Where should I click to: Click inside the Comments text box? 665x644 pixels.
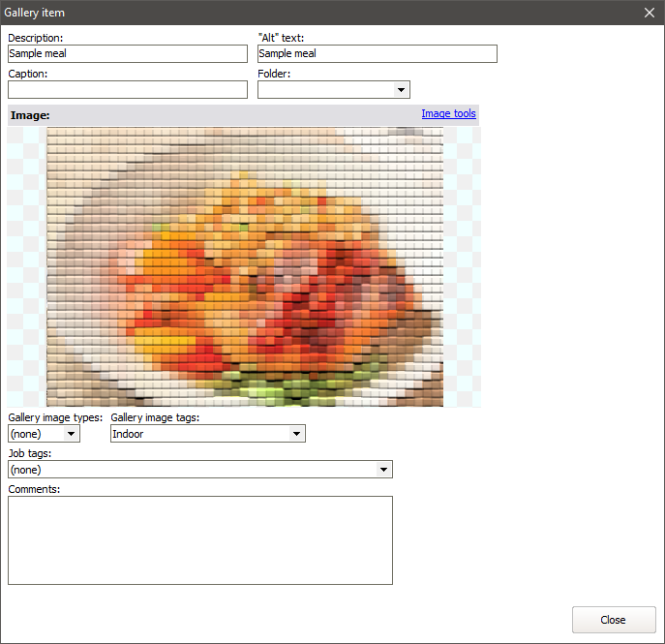[x=199, y=540]
